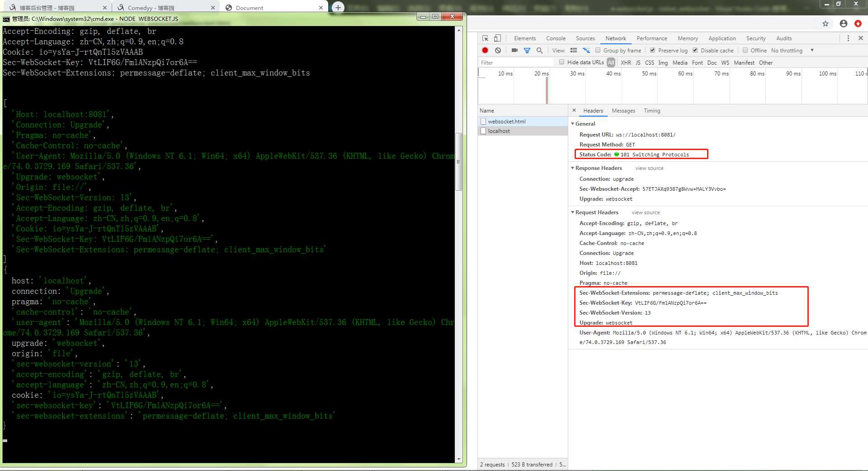Open the Audits panel tab

784,38
